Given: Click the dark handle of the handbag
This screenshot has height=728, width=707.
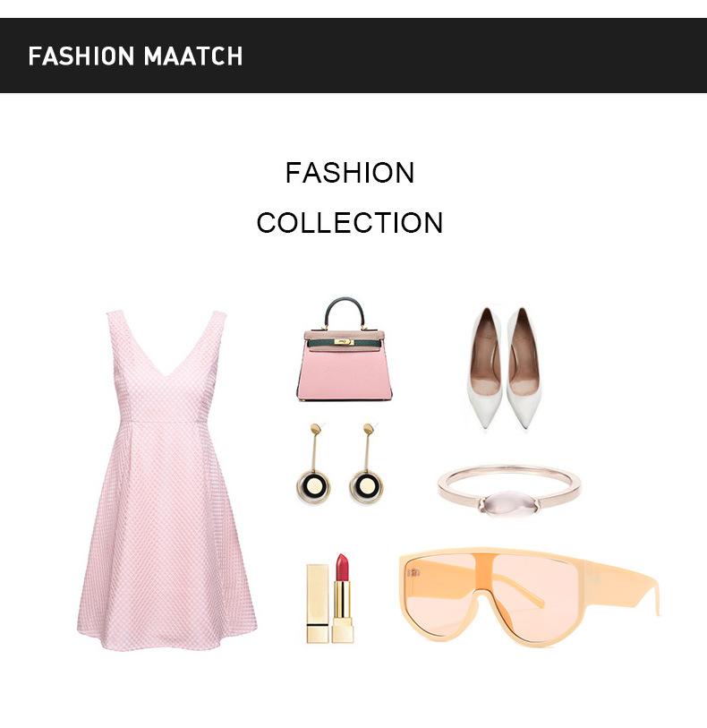Looking at the screenshot, I should (345, 313).
